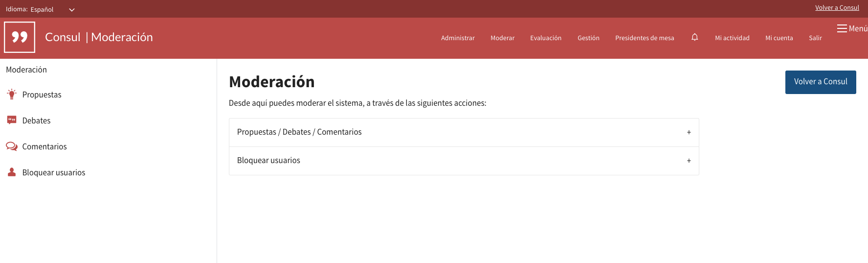The height and width of the screenshot is (263, 868).
Task: Click the Volver a Consul top-right link
Action: tap(837, 7)
